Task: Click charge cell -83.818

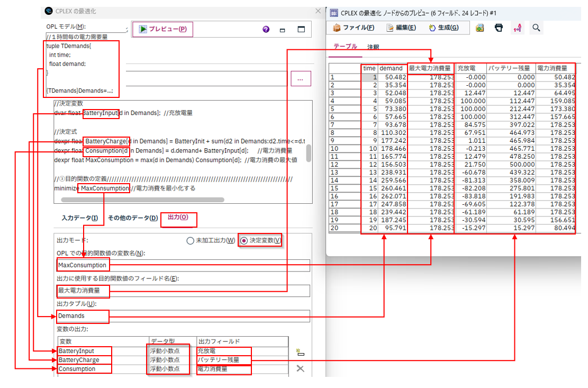Action: click(x=471, y=196)
